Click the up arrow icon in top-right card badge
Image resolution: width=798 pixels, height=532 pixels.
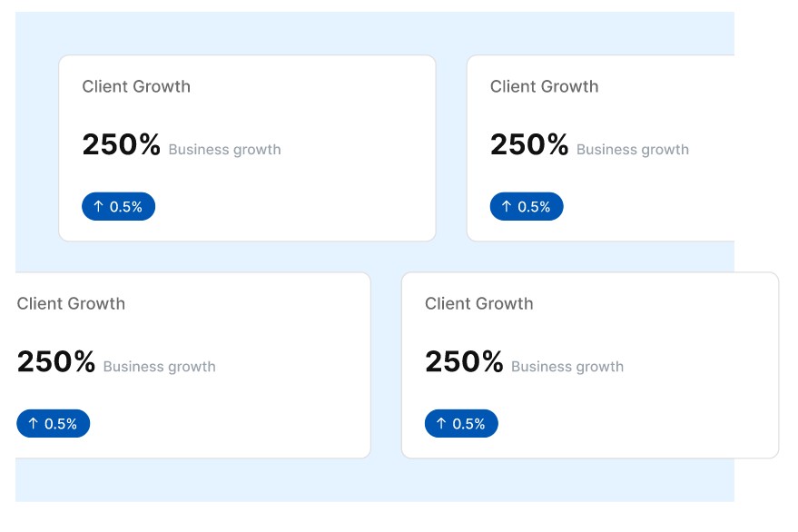[x=507, y=207]
